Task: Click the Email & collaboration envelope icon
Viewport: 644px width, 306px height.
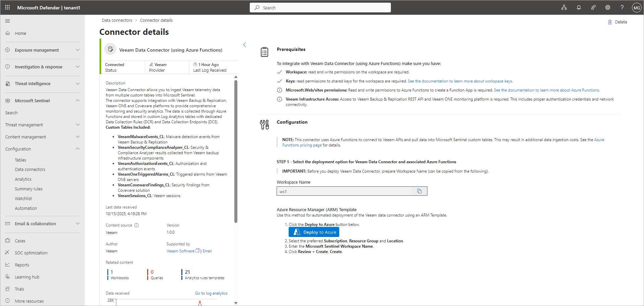Action: click(x=8, y=224)
